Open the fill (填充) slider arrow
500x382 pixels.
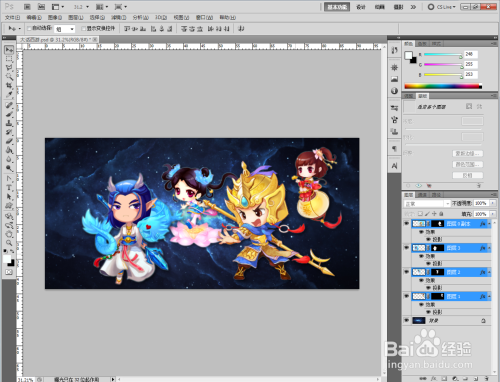click(x=493, y=214)
